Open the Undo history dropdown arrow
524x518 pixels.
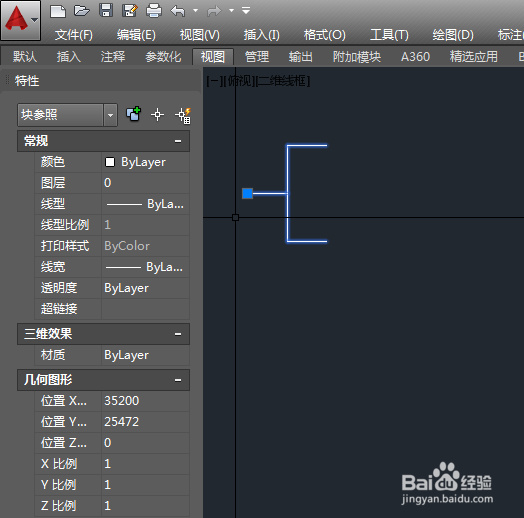tap(195, 11)
